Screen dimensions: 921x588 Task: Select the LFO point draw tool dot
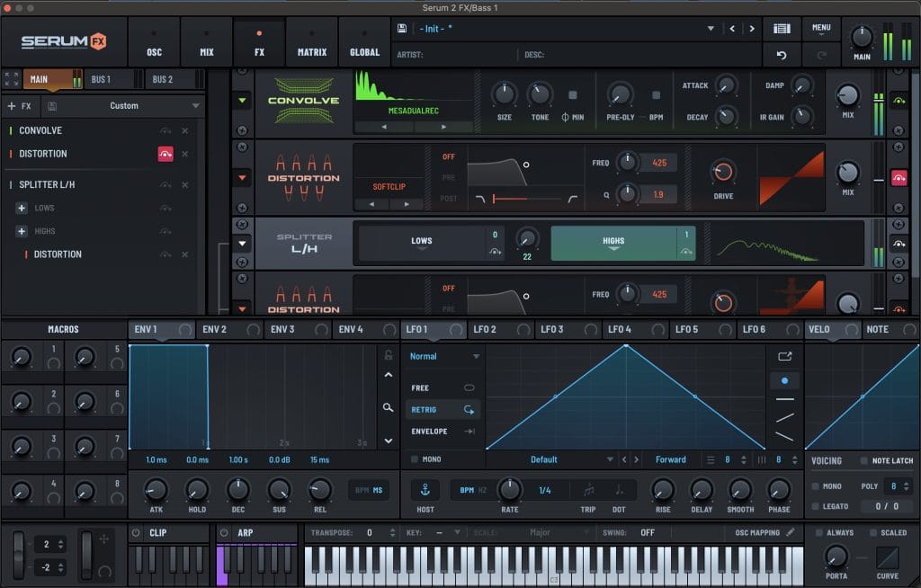click(x=784, y=380)
